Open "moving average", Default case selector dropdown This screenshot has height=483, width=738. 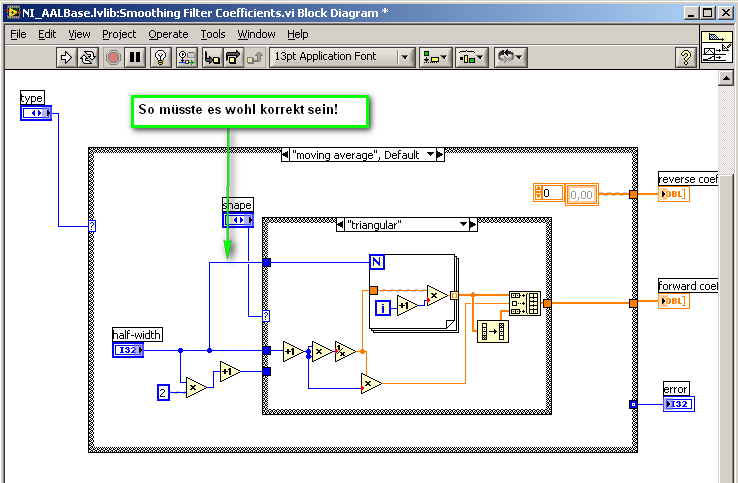click(x=430, y=154)
